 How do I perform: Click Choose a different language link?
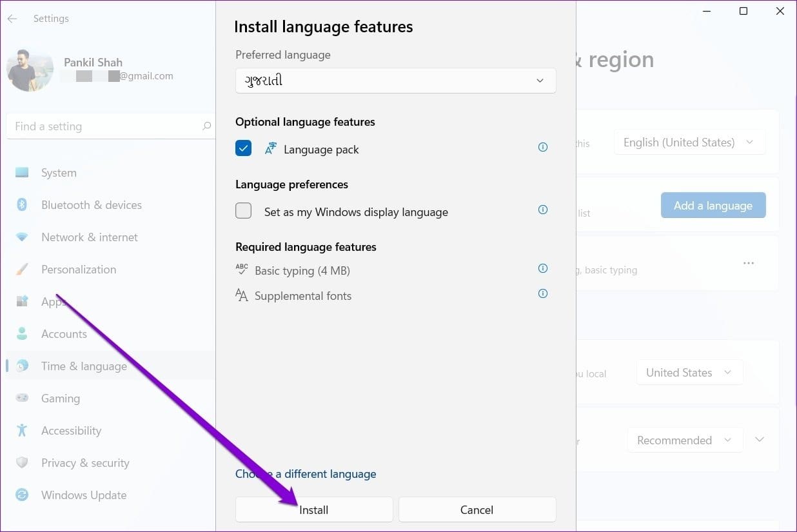[x=306, y=474]
